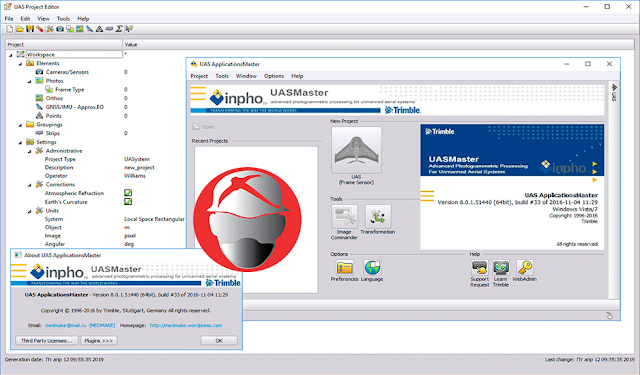This screenshot has width=640, height=375.
Task: Click the Sigma statistics toolbar icon
Action: (119, 29)
